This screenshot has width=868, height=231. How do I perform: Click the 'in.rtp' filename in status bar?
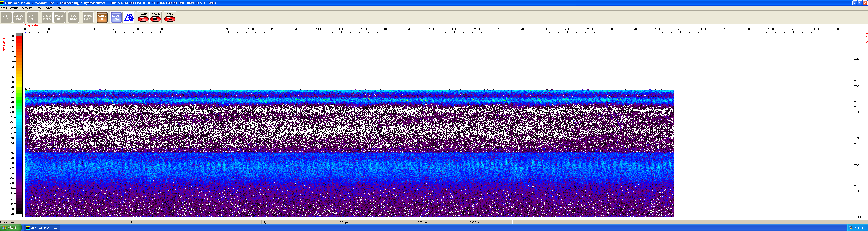[x=134, y=222]
